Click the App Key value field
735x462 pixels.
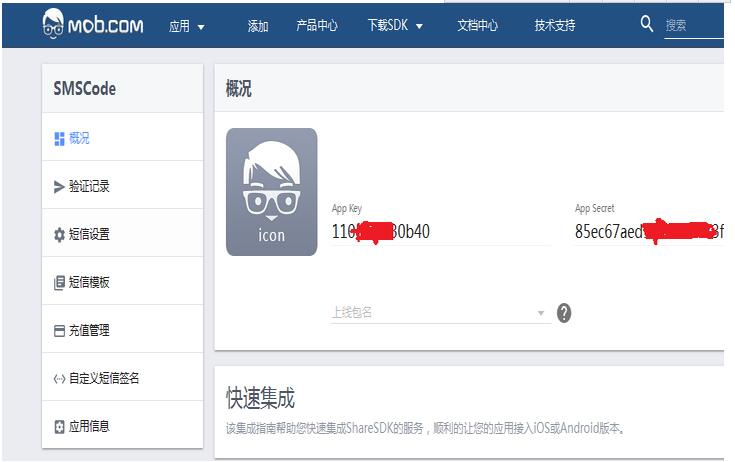click(440, 232)
